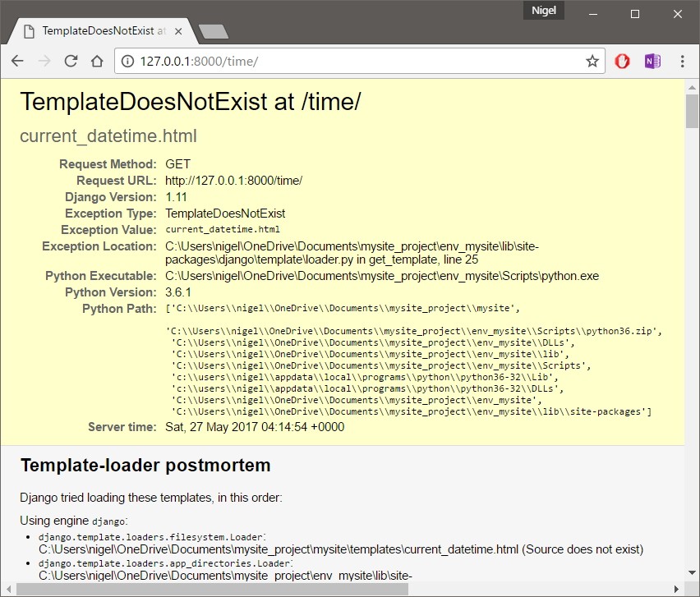This screenshot has width=700, height=597.
Task: Click the Server time 'Sat, 27 May 2017 04:14:54 +0000'
Action: tap(255, 427)
